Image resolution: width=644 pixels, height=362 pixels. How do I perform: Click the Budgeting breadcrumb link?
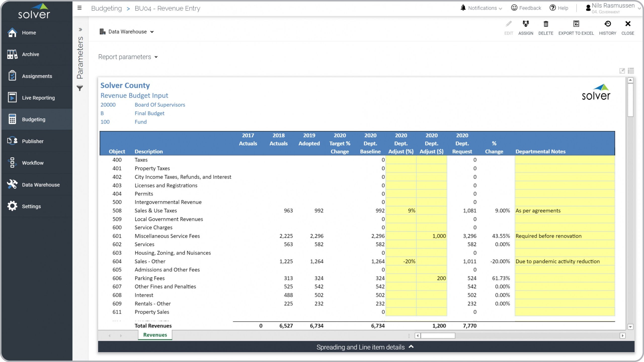106,8
